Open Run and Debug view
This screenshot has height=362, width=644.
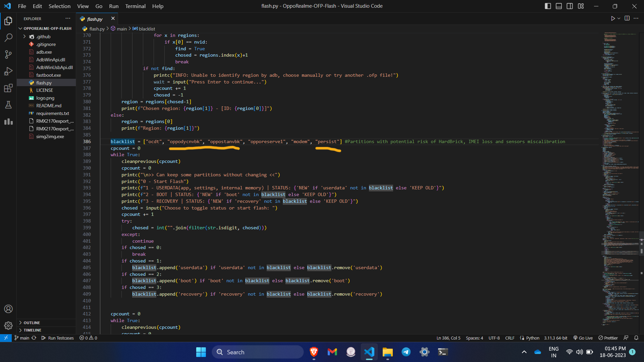pyautogui.click(x=8, y=71)
